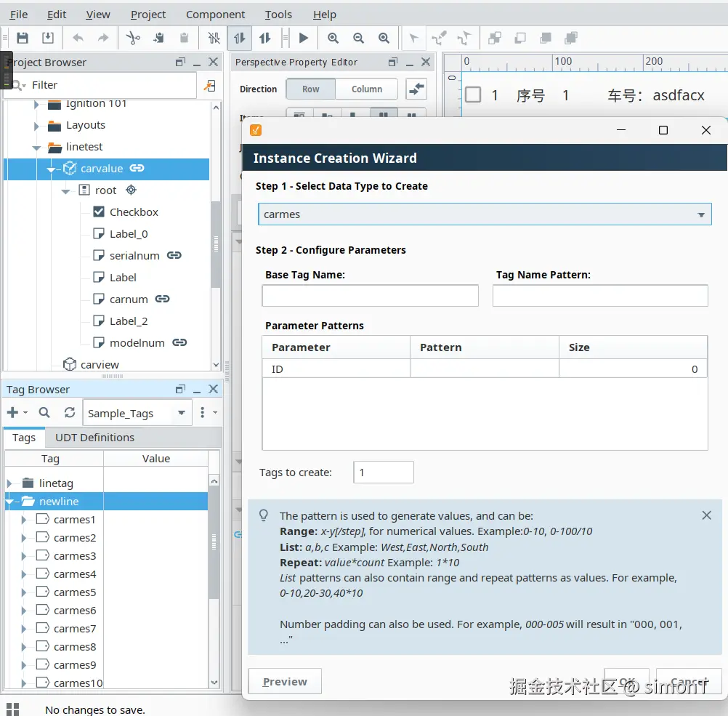
Task: Toggle the checkbox in the view canvas
Action: (x=473, y=94)
